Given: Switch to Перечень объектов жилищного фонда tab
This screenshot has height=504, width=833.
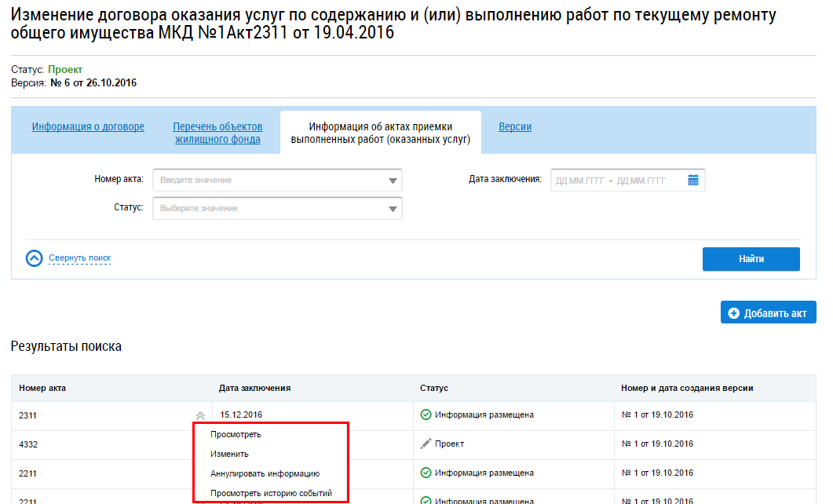Looking at the screenshot, I should 217,133.
